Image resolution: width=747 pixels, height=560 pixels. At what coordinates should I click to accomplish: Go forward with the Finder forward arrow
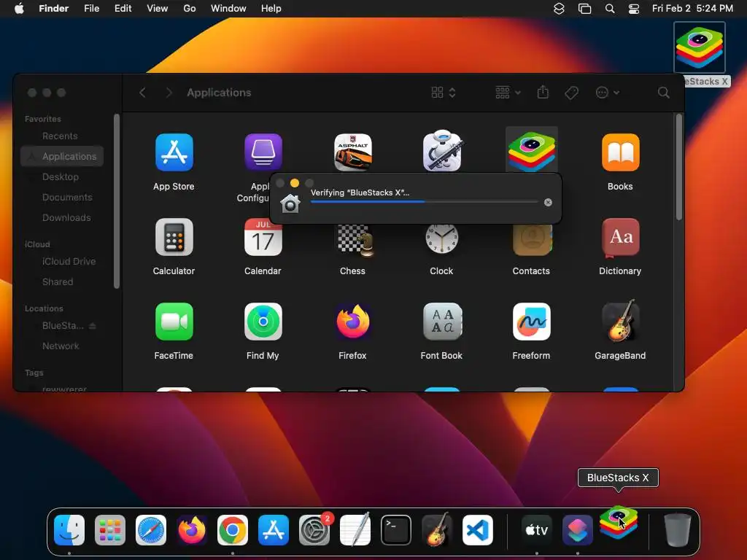169,93
